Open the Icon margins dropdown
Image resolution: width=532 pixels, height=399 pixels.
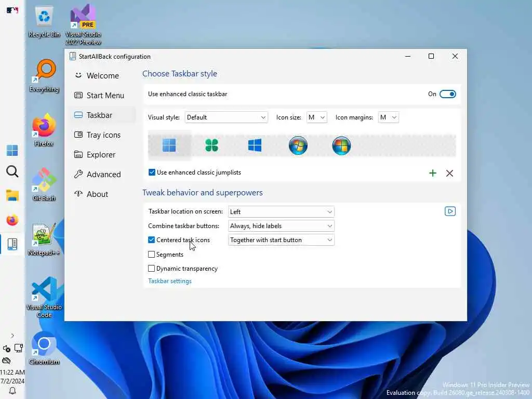pos(388,117)
